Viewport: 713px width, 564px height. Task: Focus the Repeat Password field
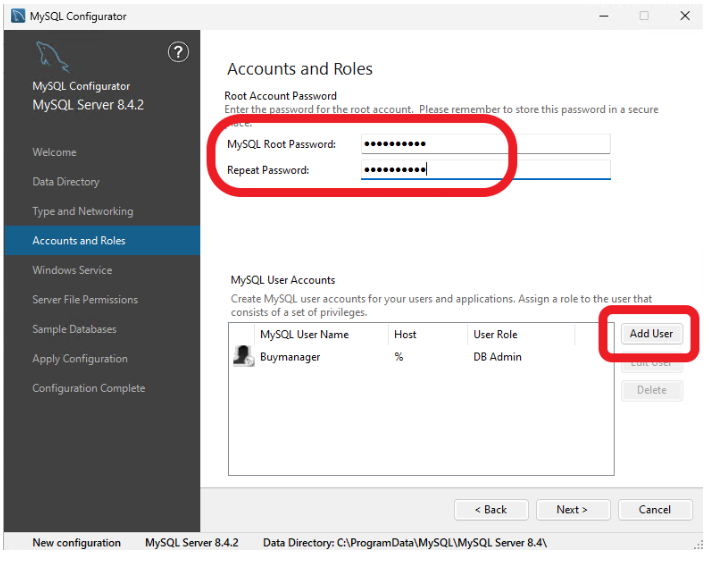click(485, 170)
